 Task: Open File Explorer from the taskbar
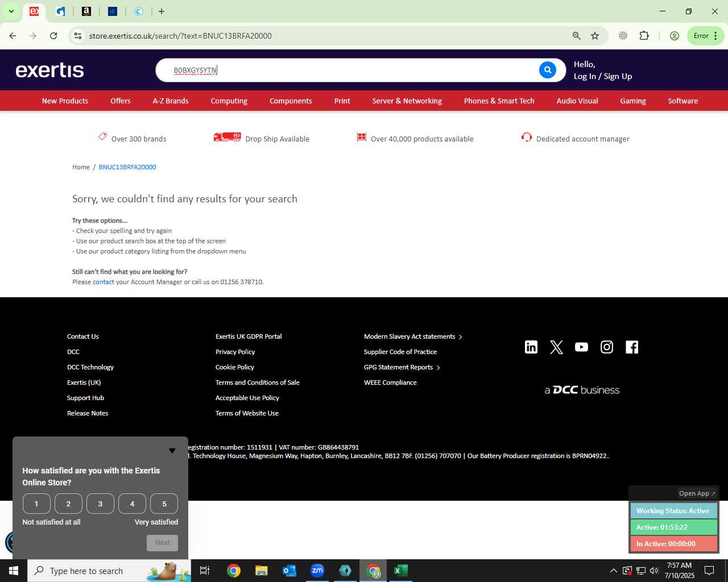[261, 571]
